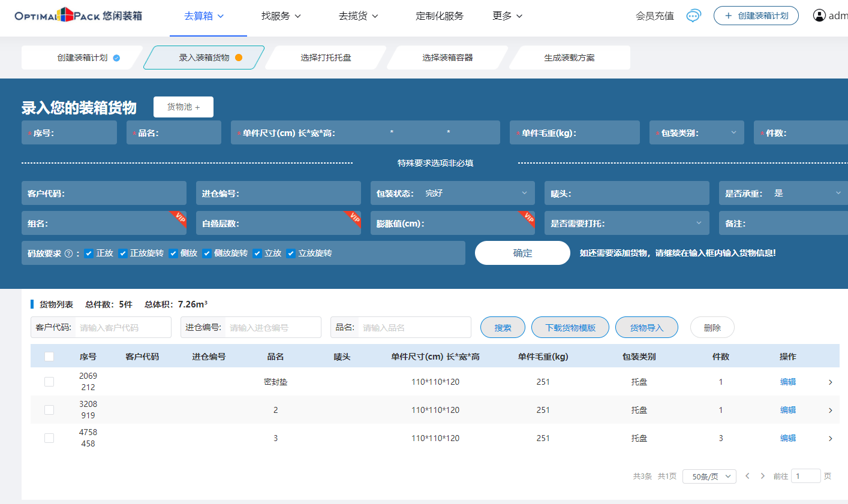
Task: Go to next page arrow in pagination
Action: [x=762, y=476]
